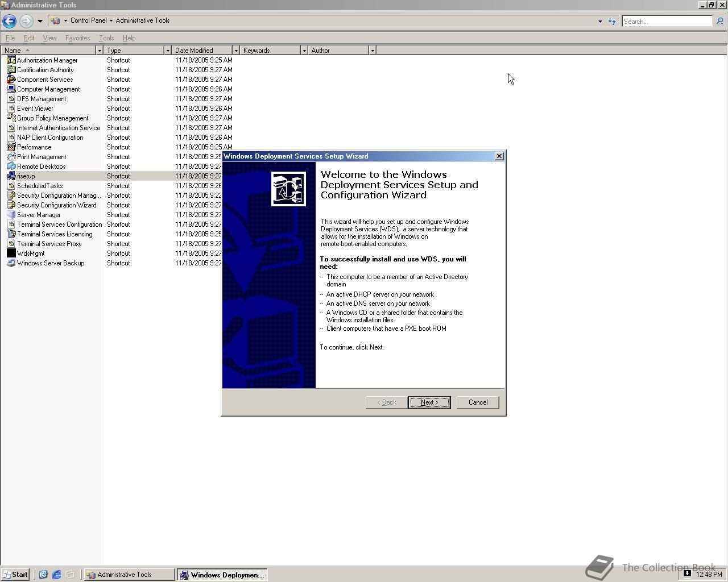Click the Forward navigation arrow in Explorer
This screenshot has width=728, height=582.
(26, 21)
